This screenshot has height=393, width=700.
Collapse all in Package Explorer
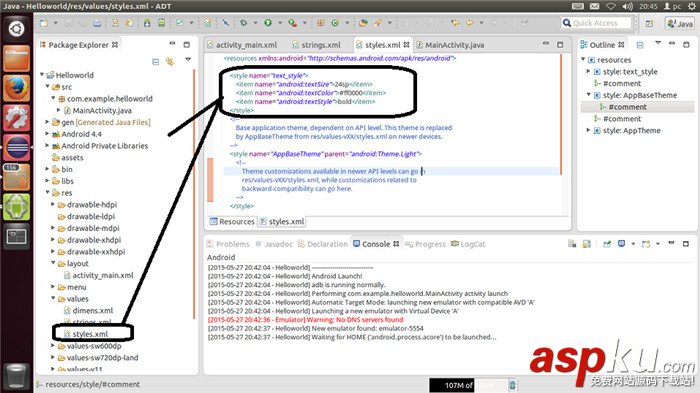click(x=155, y=62)
